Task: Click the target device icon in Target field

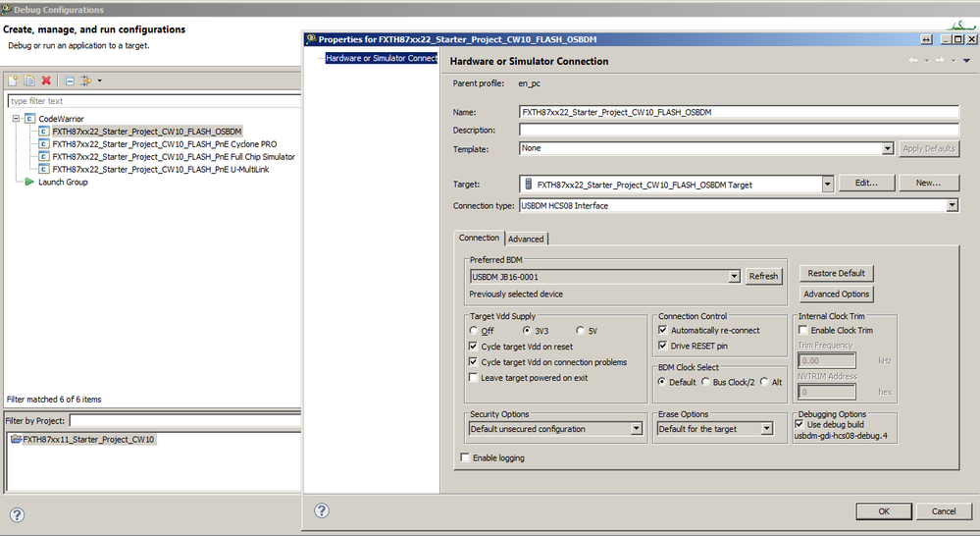Action: tap(528, 184)
